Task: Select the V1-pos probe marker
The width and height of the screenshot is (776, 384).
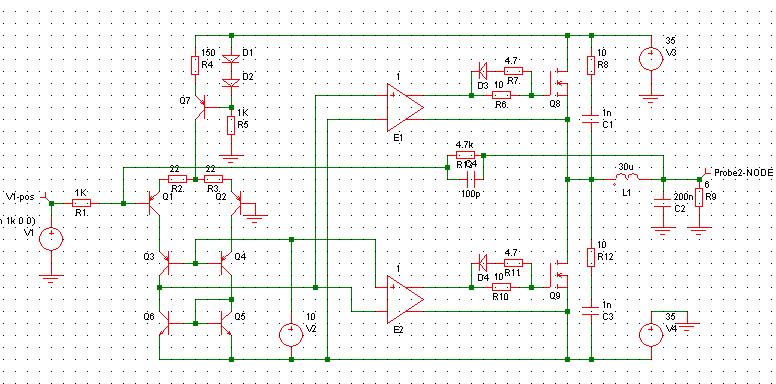Action: point(47,197)
